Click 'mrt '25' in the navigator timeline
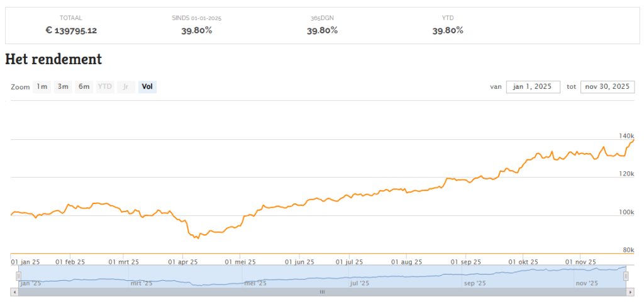Viewport: 644px width, 306px height. click(142, 283)
